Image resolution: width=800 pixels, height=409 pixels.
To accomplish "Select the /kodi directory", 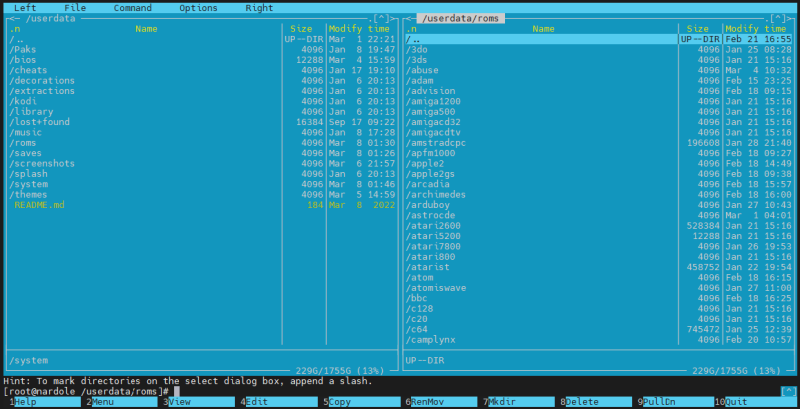I will coord(202,101).
